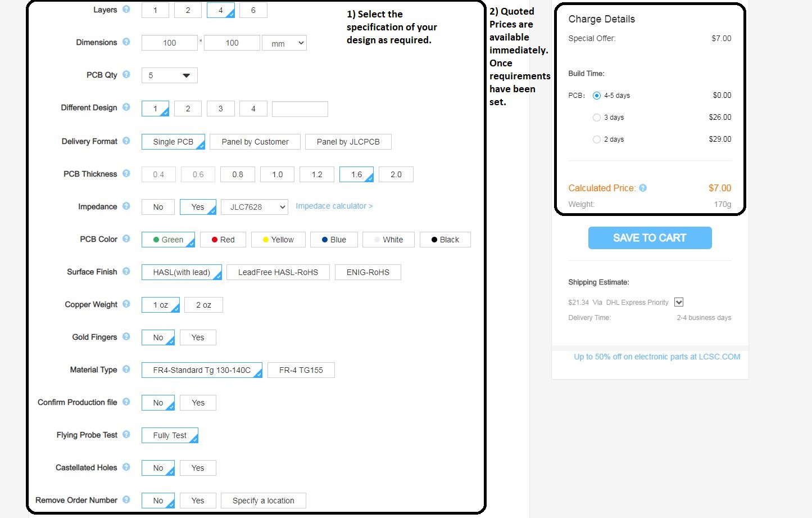Open help icon next to Copper Weight
Screen dimensions: 812x518
click(126, 304)
